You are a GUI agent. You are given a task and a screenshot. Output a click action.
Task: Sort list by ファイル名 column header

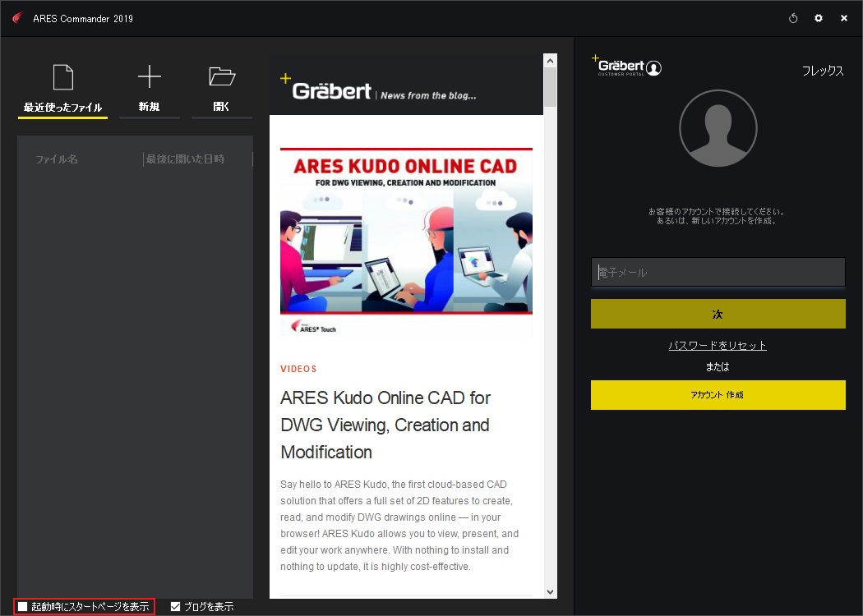pyautogui.click(x=57, y=159)
